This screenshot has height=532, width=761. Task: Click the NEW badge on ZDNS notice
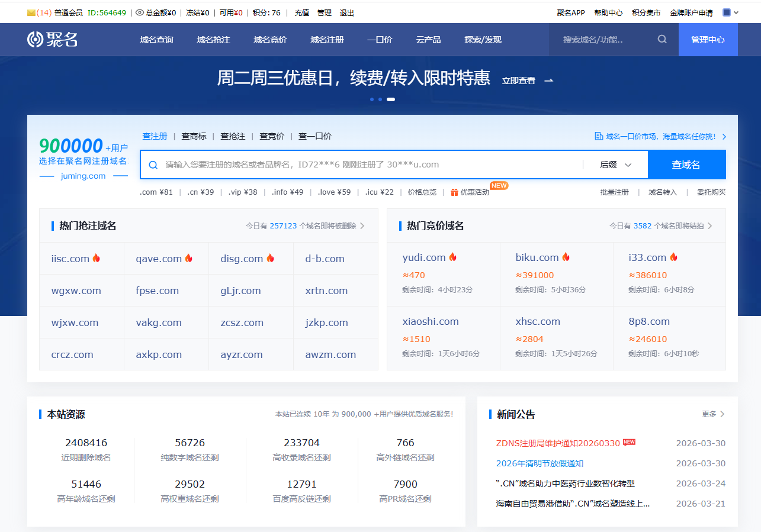click(x=629, y=442)
